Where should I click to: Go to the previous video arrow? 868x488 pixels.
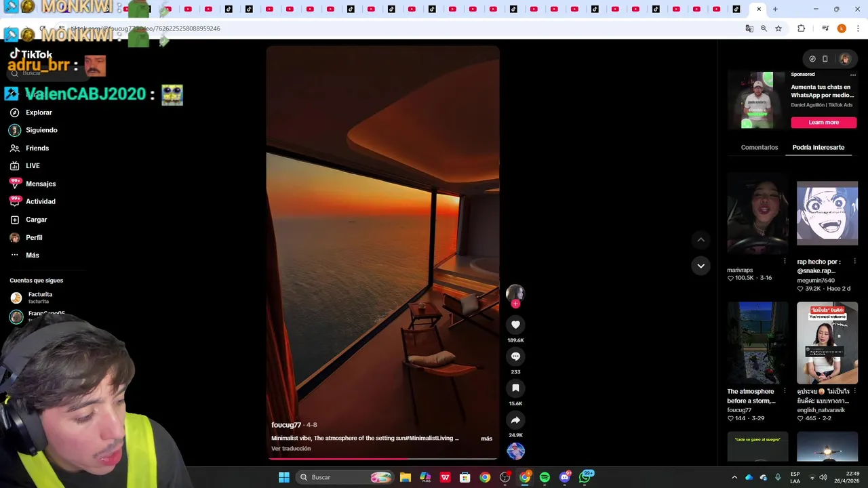(701, 239)
